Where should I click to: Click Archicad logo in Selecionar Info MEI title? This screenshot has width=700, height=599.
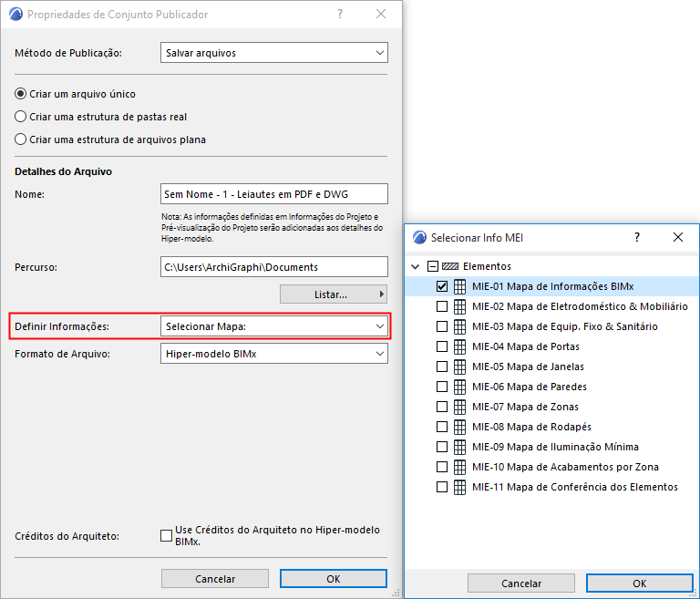(x=419, y=238)
